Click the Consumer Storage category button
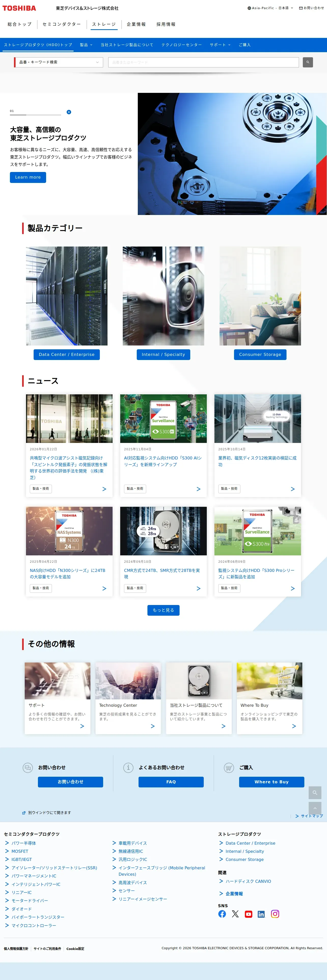The height and width of the screenshot is (980, 327). click(x=260, y=355)
